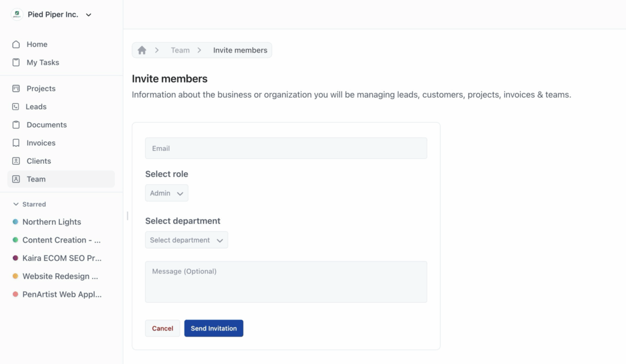Image resolution: width=626 pixels, height=364 pixels.
Task: Open the Northern Lights starred project
Action: (x=52, y=222)
